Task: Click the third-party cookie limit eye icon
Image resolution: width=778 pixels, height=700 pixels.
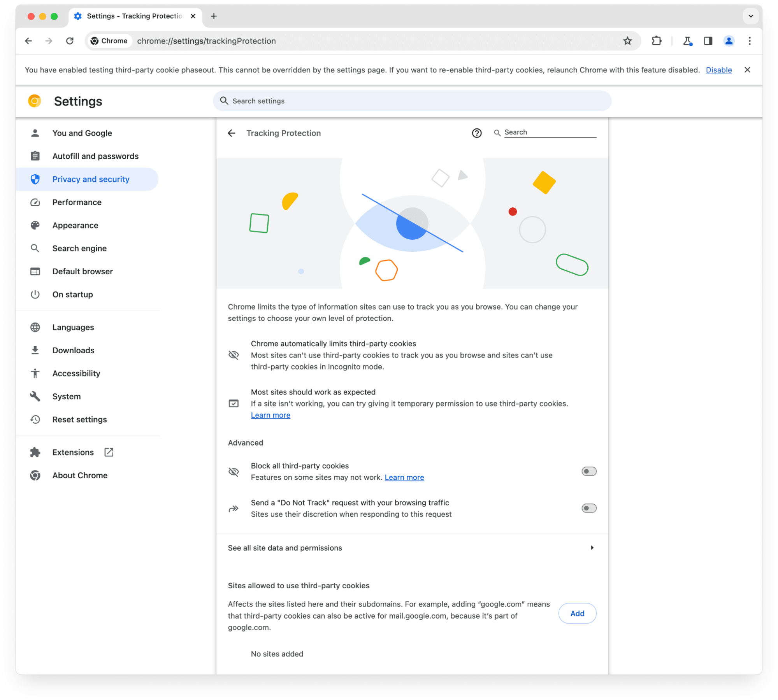Action: point(235,354)
